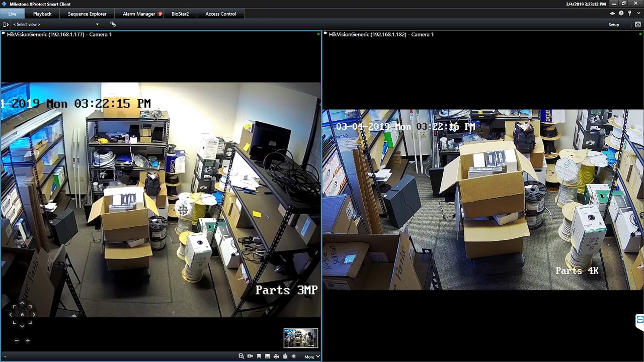Image resolution: width=644 pixels, height=362 pixels.
Task: Click the reload view icon in the toolbar
Action: coord(113,24)
